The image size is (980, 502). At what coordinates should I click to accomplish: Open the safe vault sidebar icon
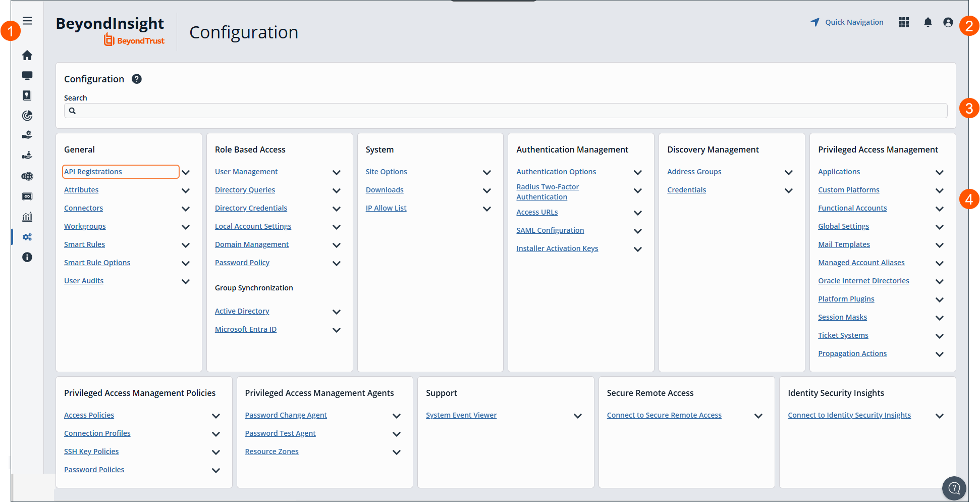(27, 196)
